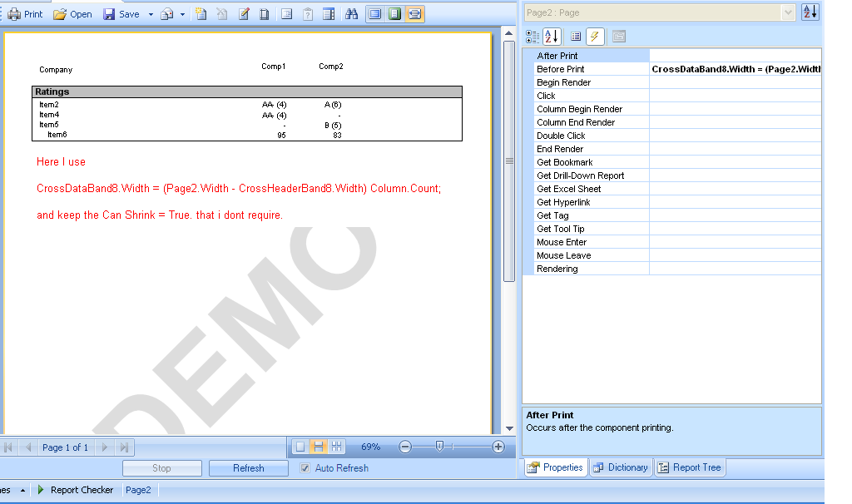This screenshot has height=504, width=852.
Task: Sort properties alphabetically in the grid toolbar
Action: pyautogui.click(x=552, y=37)
